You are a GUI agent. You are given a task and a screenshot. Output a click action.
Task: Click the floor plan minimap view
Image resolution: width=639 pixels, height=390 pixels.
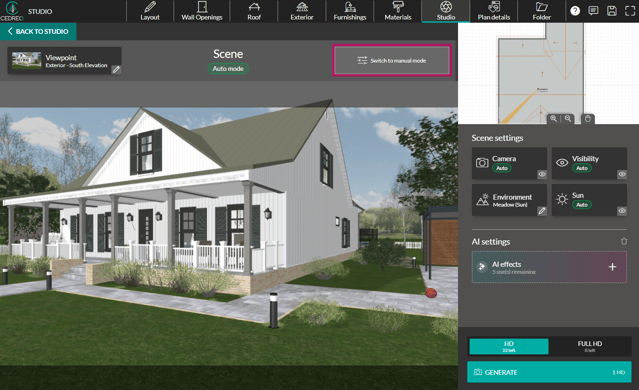[x=549, y=73]
